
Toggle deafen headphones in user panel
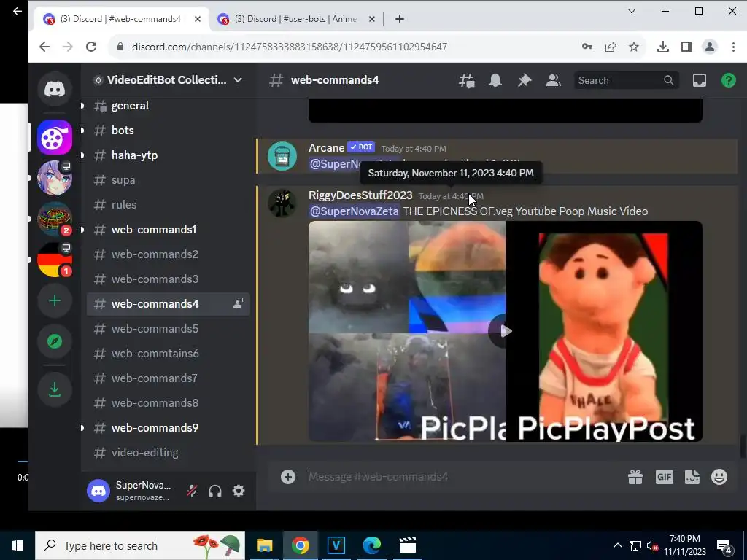coord(215,491)
